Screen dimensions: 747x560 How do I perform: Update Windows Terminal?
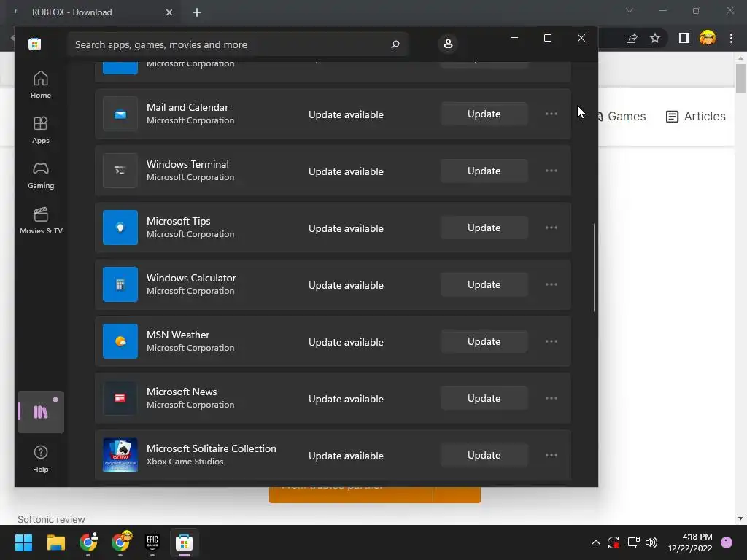484,171
